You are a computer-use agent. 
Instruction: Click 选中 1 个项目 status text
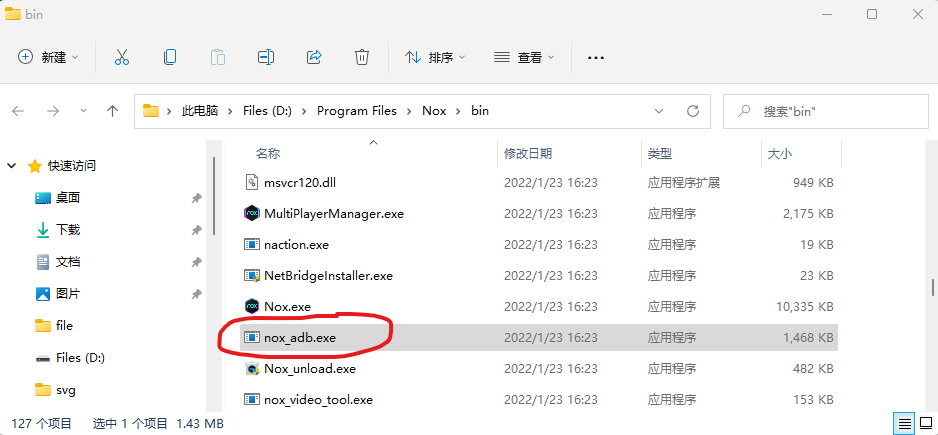130,423
